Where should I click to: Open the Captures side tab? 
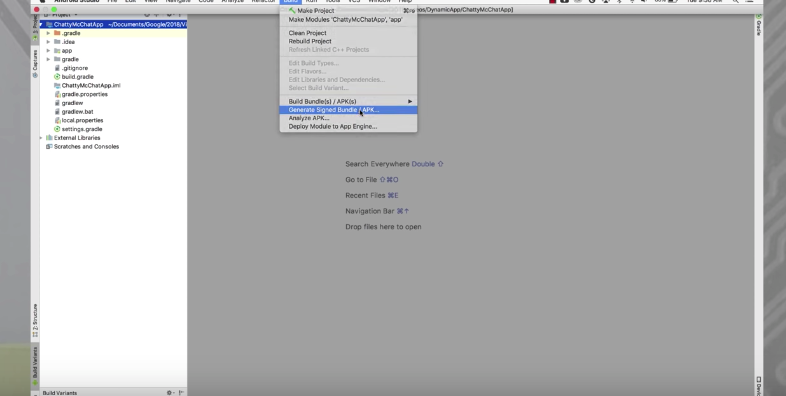click(x=35, y=63)
